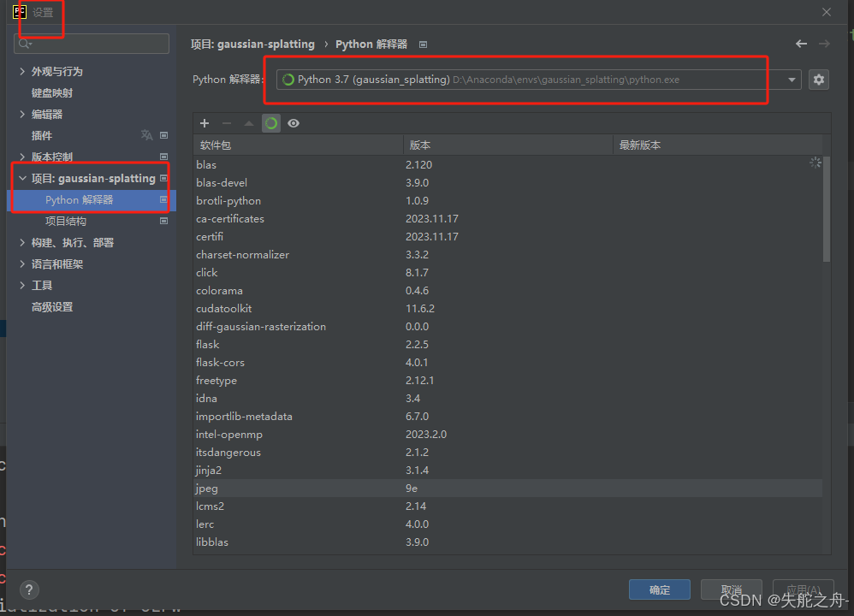Select the importlib-metadata package row
Image resolution: width=854 pixels, height=616 pixels.
[x=507, y=416]
